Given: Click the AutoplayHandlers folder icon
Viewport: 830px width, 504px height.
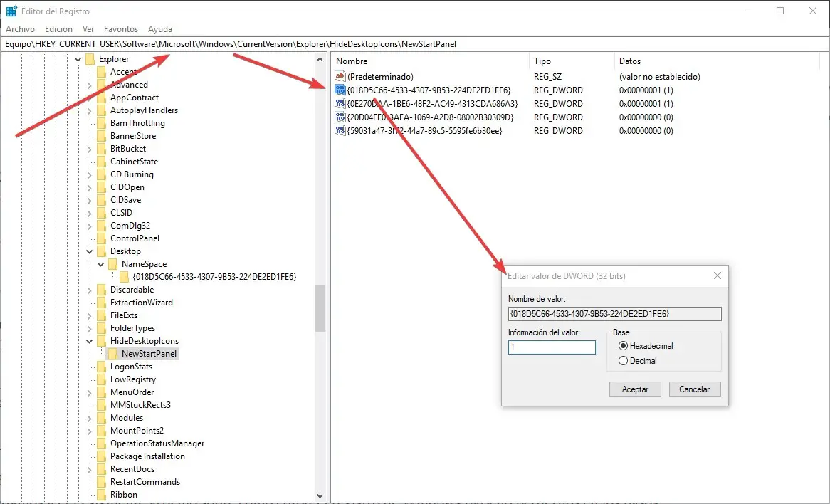Looking at the screenshot, I should click(102, 110).
